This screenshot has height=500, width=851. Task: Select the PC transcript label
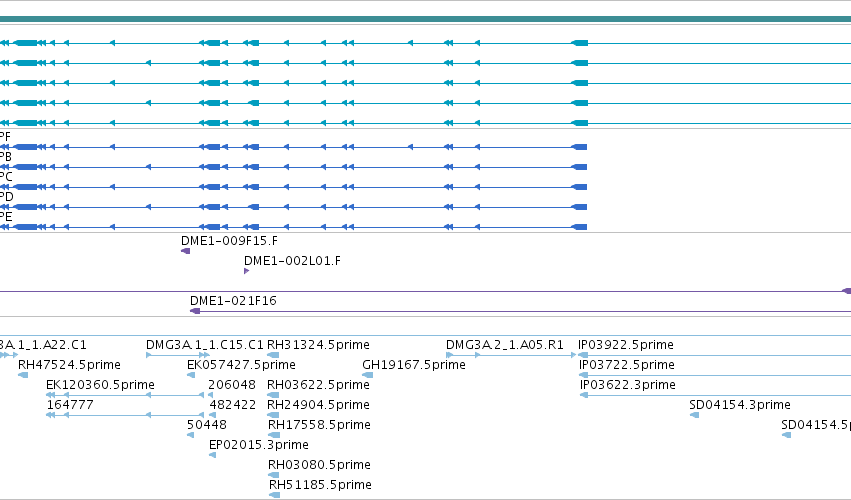coord(5,177)
